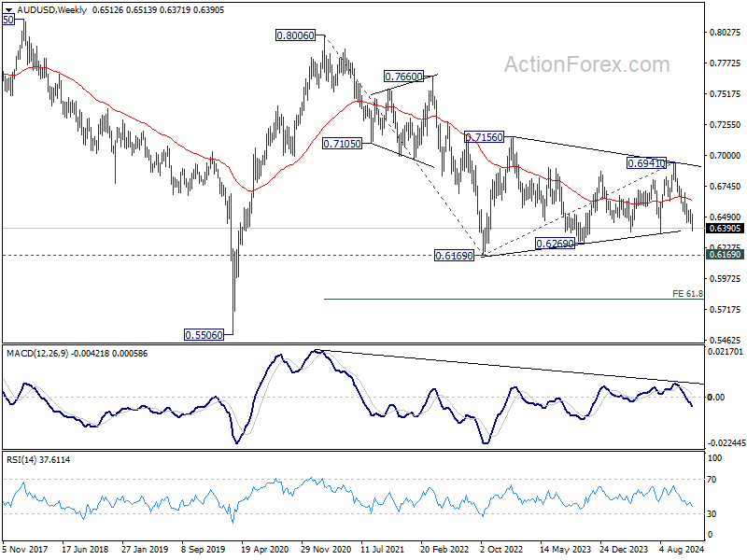The width and height of the screenshot is (747, 560).
Task: Select the 0.71050 price label
Action: (x=342, y=144)
